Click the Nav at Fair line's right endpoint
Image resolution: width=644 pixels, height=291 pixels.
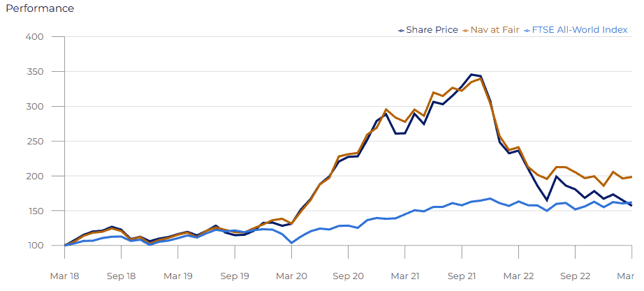click(631, 177)
